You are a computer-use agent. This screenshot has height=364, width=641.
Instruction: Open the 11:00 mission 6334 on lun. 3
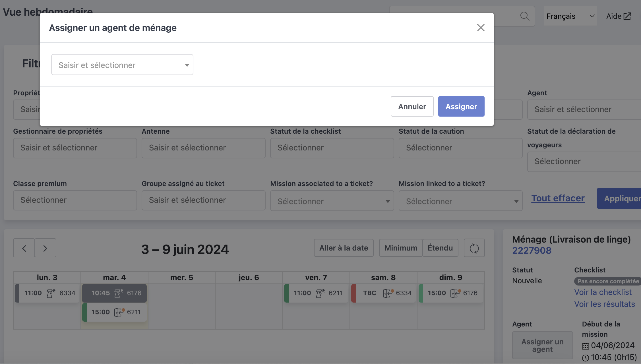[47, 293]
